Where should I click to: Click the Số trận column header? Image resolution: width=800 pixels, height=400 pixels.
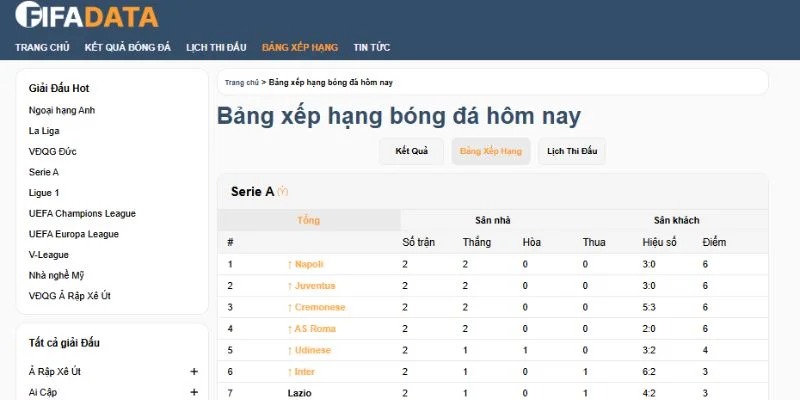pyautogui.click(x=418, y=242)
